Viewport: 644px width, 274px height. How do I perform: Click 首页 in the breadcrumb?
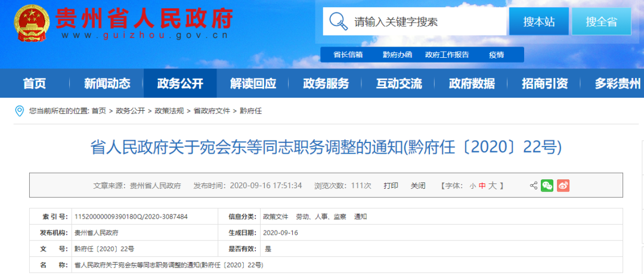pyautogui.click(x=98, y=111)
